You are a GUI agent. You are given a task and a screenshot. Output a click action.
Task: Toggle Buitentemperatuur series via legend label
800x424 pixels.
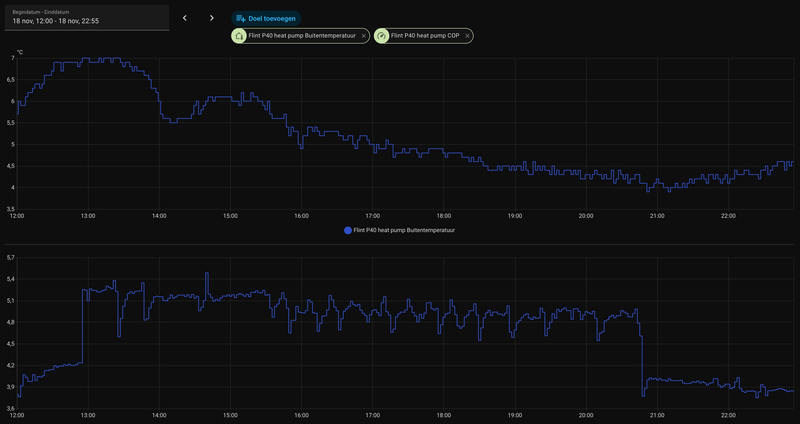pos(405,230)
